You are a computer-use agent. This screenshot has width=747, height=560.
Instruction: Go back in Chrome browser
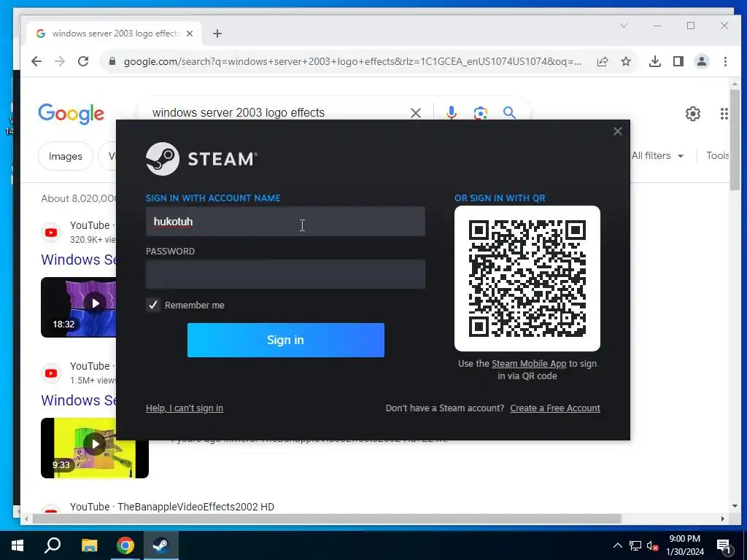pyautogui.click(x=36, y=61)
